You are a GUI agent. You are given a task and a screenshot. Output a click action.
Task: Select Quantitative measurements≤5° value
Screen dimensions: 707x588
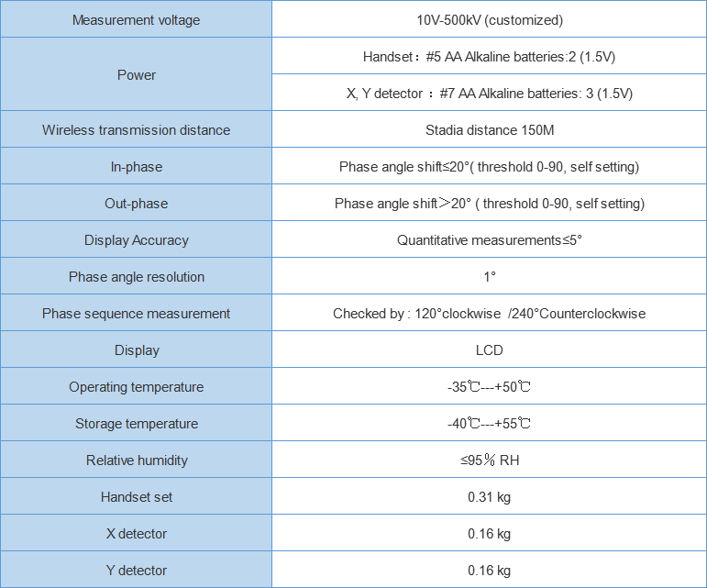pos(489,240)
